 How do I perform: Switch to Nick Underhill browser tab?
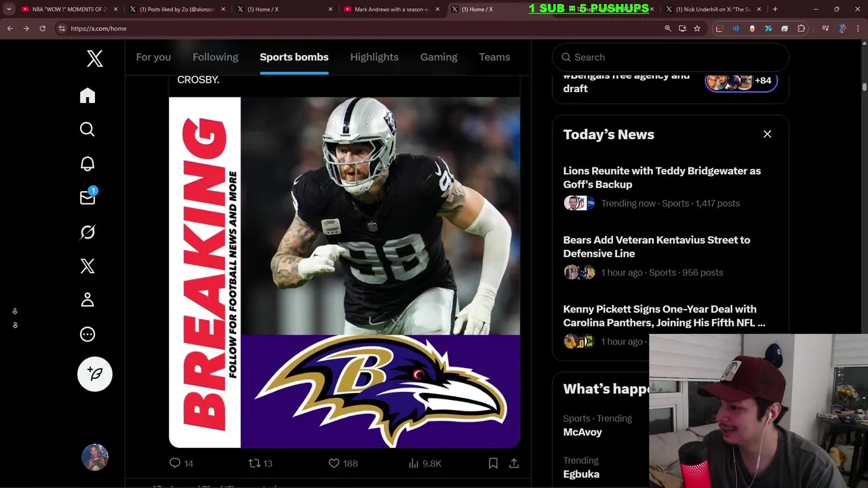point(712,9)
